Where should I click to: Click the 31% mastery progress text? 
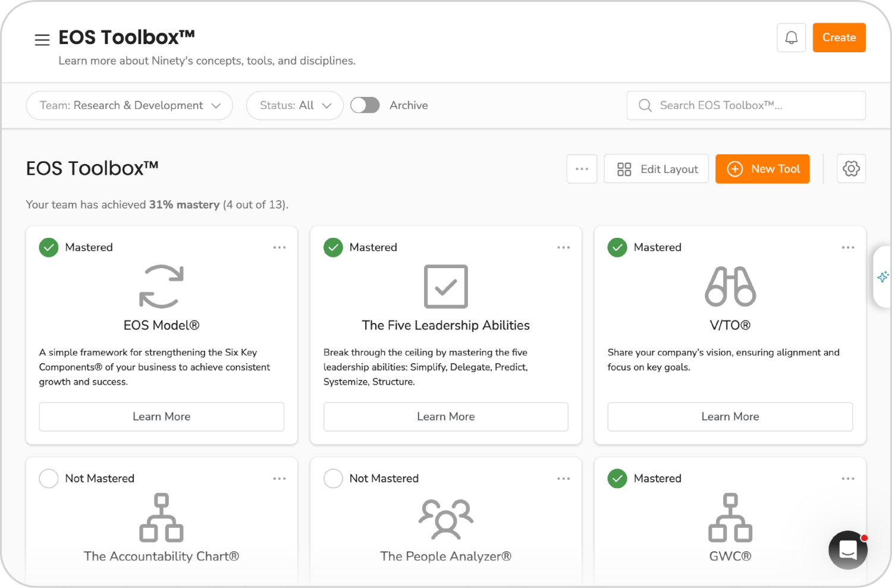coord(184,204)
